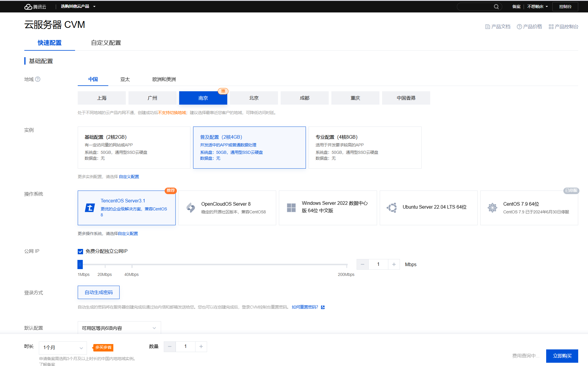Increase quantity with plus stepper
588x366 pixels.
pyautogui.click(x=201, y=346)
